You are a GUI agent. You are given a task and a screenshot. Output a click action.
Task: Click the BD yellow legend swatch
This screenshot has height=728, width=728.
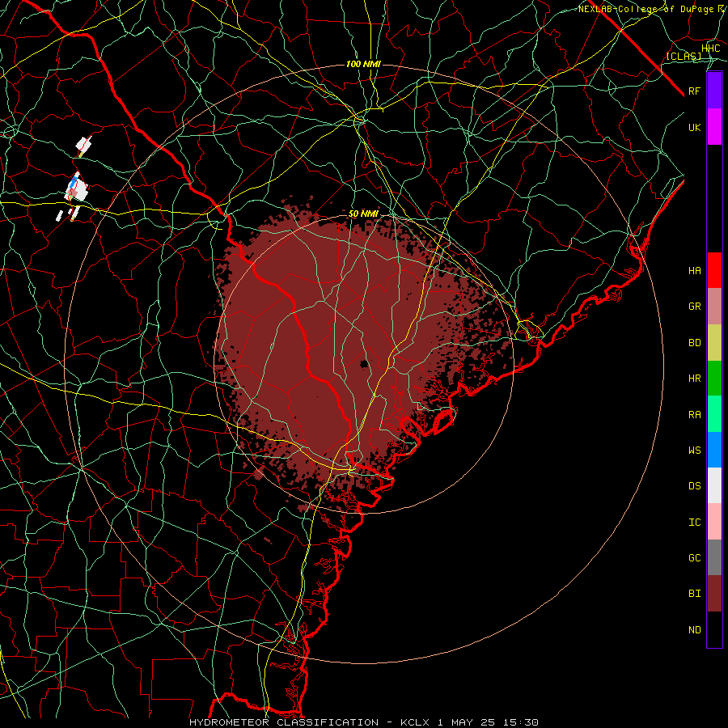(x=714, y=343)
